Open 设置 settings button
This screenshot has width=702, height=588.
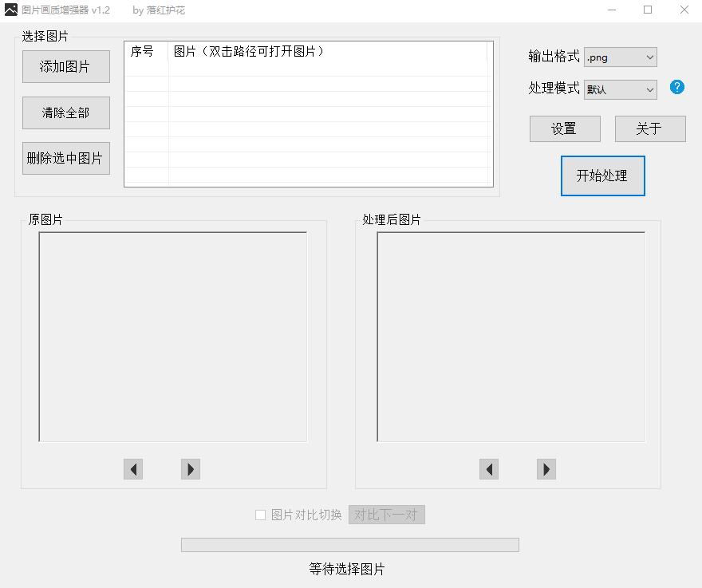(565, 129)
